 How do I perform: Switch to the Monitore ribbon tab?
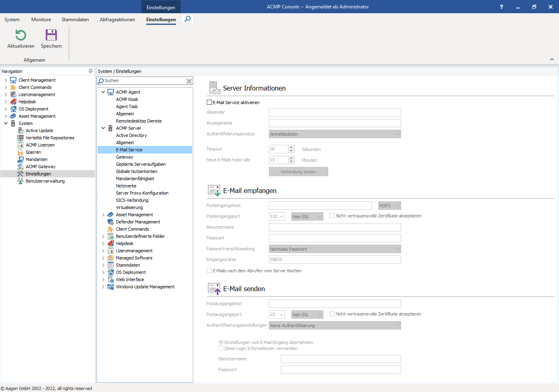click(41, 20)
